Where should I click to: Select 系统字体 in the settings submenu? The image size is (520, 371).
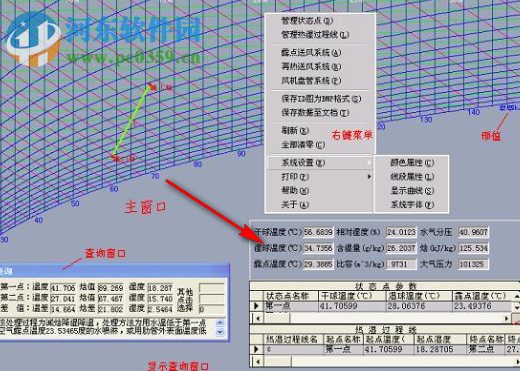click(x=412, y=205)
